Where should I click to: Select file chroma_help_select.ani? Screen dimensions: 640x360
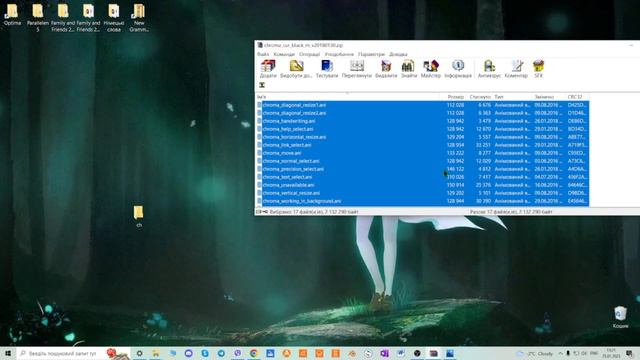422,129
